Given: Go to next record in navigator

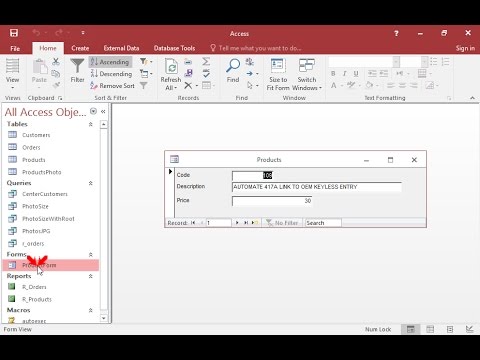Looking at the screenshot, I should (x=237, y=223).
